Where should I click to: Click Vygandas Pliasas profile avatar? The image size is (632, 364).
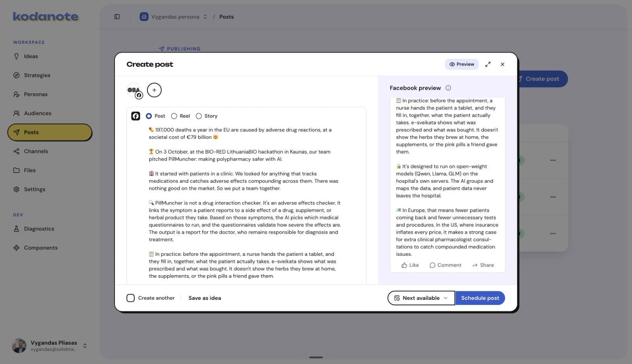pyautogui.click(x=19, y=345)
